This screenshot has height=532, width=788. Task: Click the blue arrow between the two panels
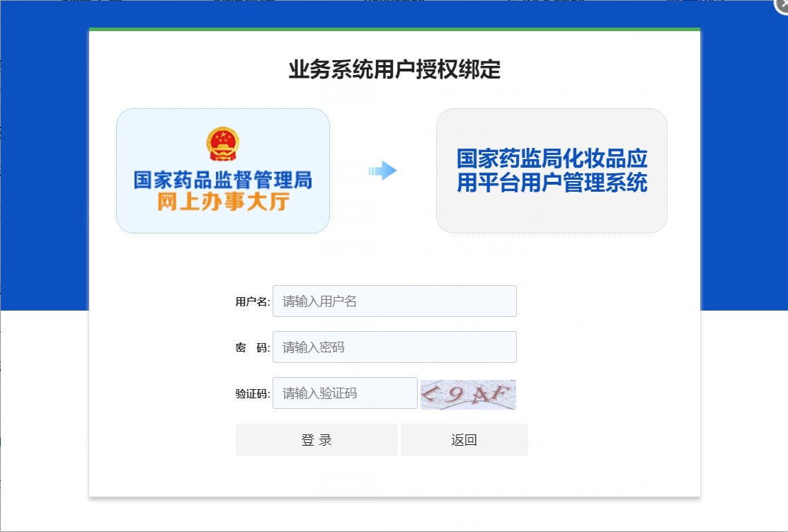pos(383,170)
